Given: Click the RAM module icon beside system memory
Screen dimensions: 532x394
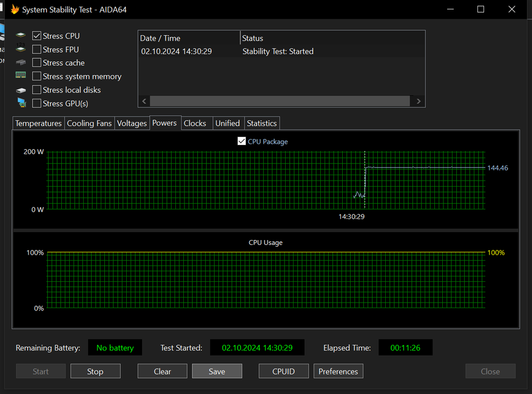Looking at the screenshot, I should coord(21,76).
